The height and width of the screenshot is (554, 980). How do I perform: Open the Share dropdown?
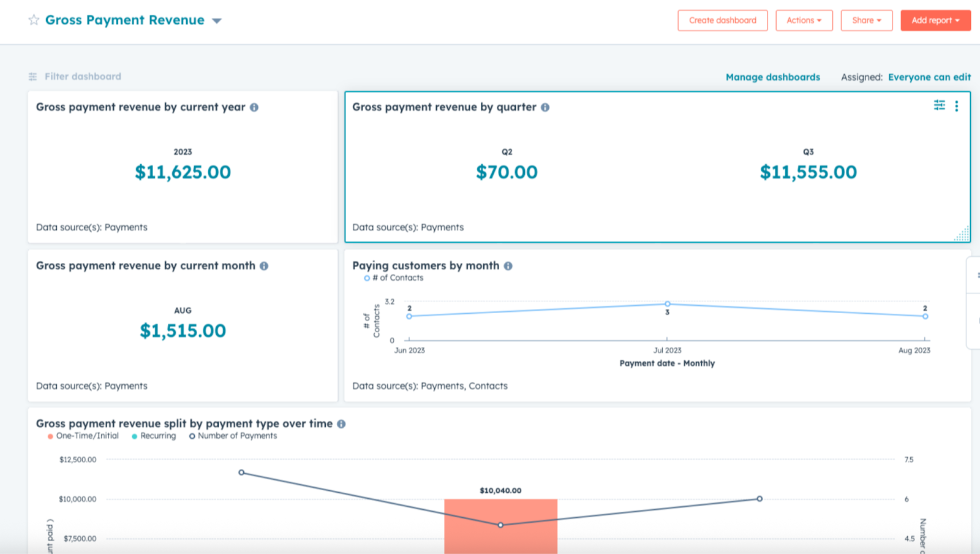[866, 20]
